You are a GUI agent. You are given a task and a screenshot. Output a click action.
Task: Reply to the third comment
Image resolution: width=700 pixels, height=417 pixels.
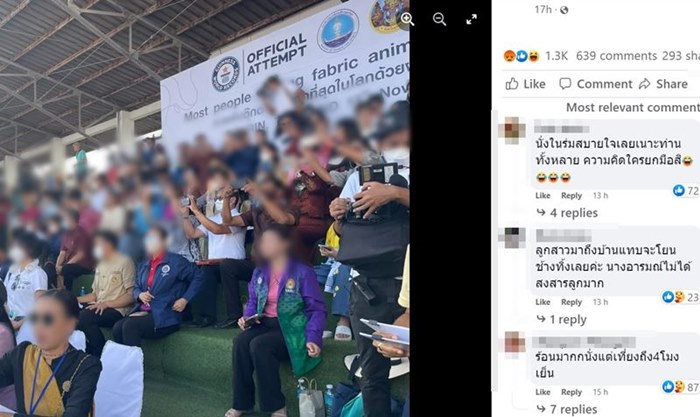pyautogui.click(x=571, y=392)
